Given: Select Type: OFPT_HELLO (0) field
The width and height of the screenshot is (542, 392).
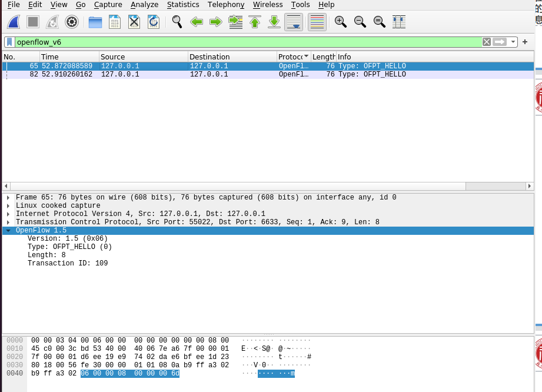Looking at the screenshot, I should pos(70,247).
